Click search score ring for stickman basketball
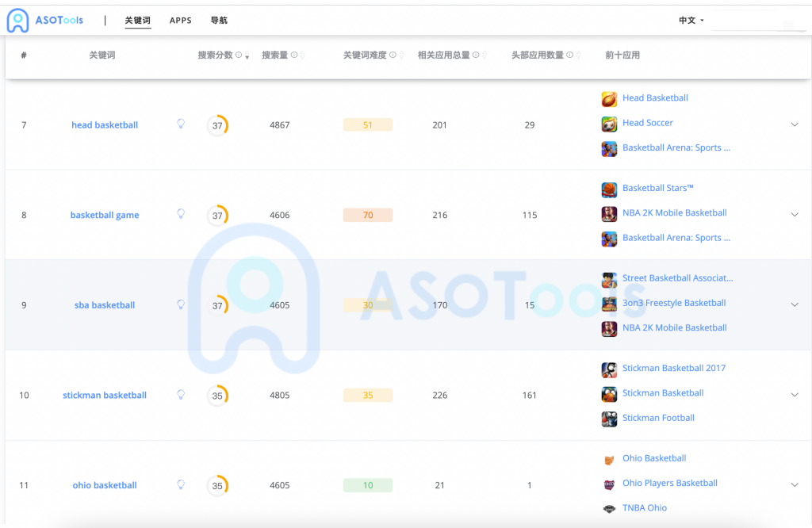The image size is (812, 528). [217, 396]
